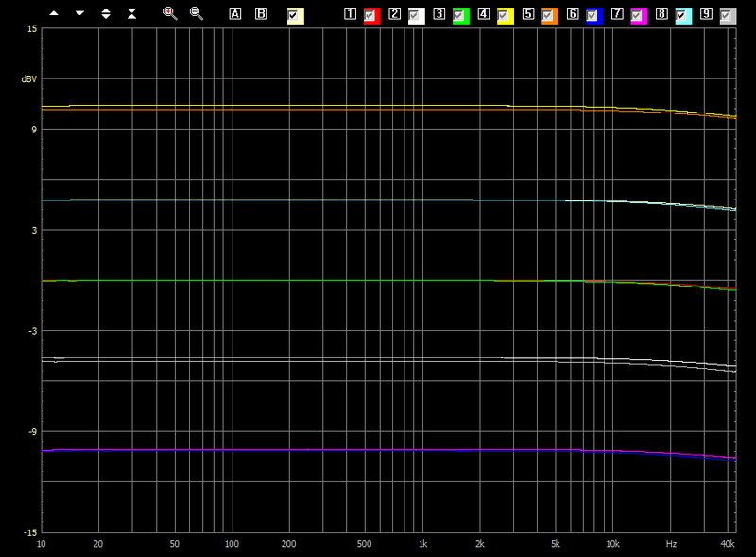Select trace memory 4 button
The width and height of the screenshot is (756, 557).
[x=484, y=13]
